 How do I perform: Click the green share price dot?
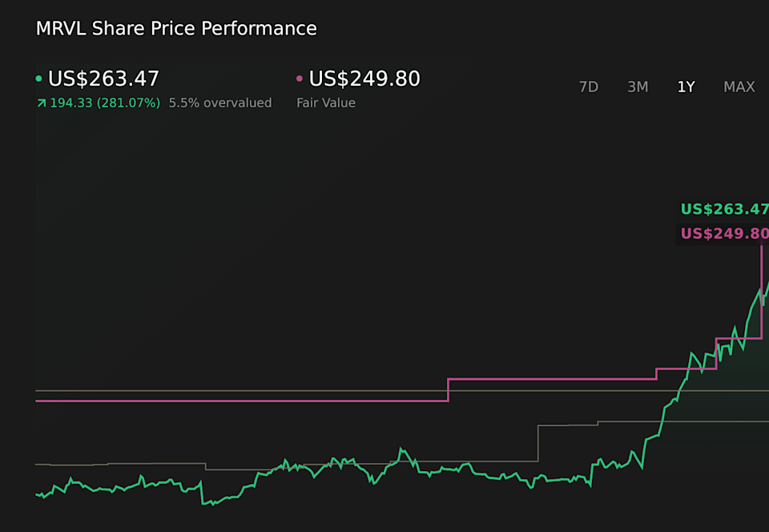[x=38, y=79]
